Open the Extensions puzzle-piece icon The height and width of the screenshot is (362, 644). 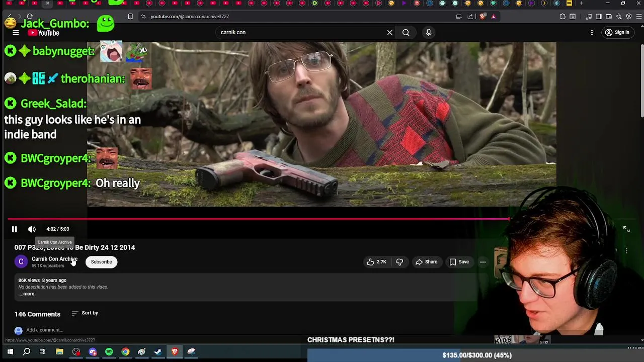[x=562, y=17]
